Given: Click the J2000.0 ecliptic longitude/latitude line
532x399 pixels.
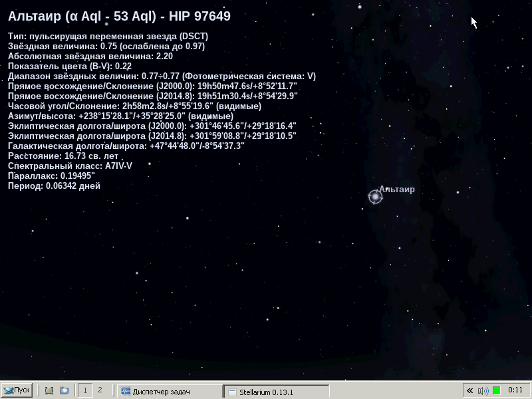Looking at the screenshot, I should 152,126.
